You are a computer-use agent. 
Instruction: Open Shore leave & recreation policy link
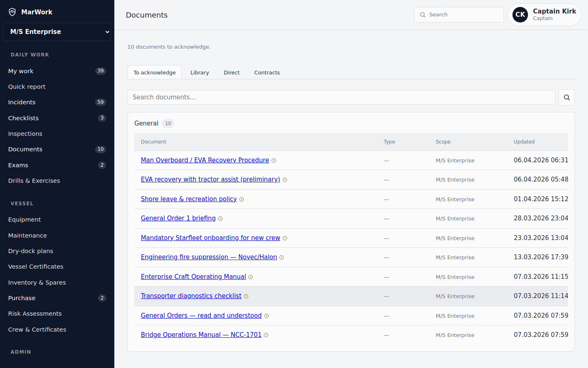189,199
